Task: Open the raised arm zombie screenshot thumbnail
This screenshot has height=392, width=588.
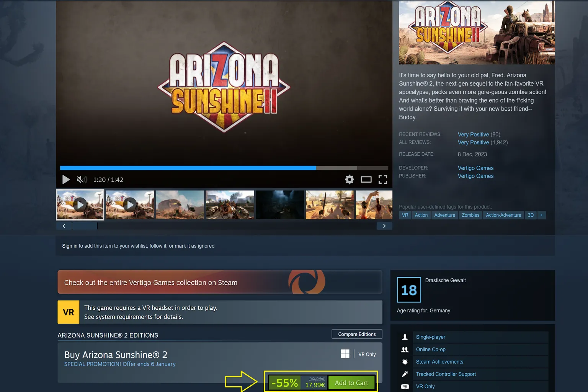Action: coord(374,205)
